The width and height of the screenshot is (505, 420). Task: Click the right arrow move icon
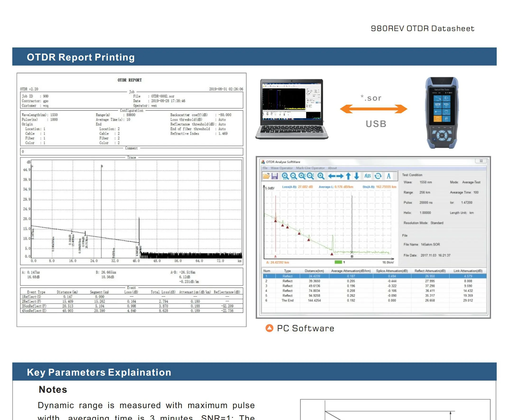(340, 176)
